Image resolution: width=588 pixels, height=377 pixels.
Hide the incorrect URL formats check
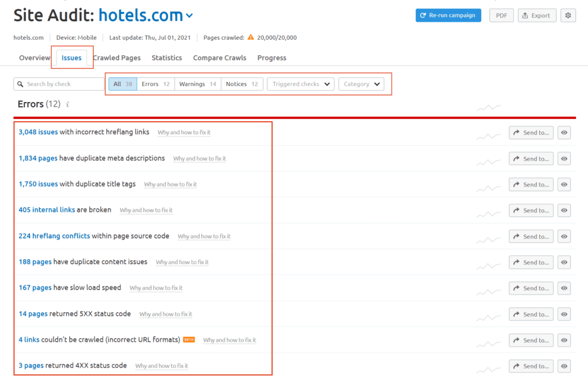pyautogui.click(x=564, y=340)
